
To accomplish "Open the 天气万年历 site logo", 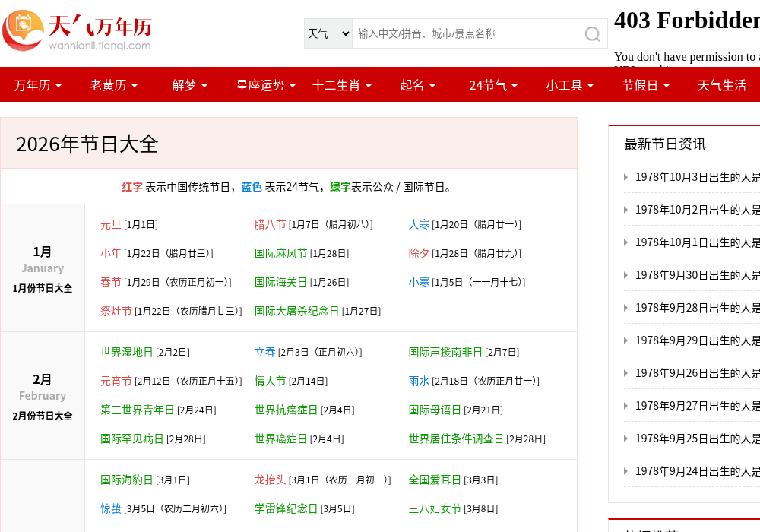I will click(x=77, y=30).
